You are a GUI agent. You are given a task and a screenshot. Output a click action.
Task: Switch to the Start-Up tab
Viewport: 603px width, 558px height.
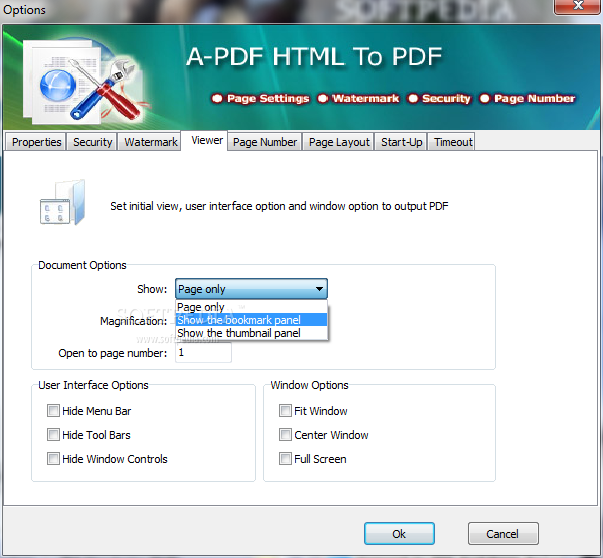point(401,142)
